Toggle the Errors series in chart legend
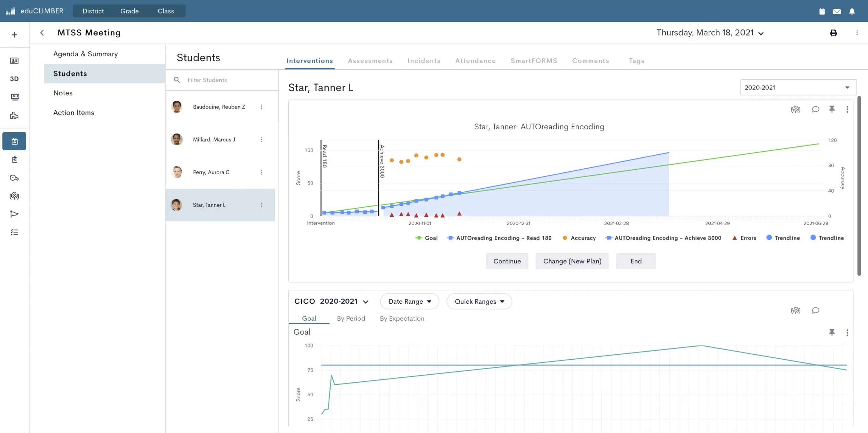868x433 pixels. point(744,238)
